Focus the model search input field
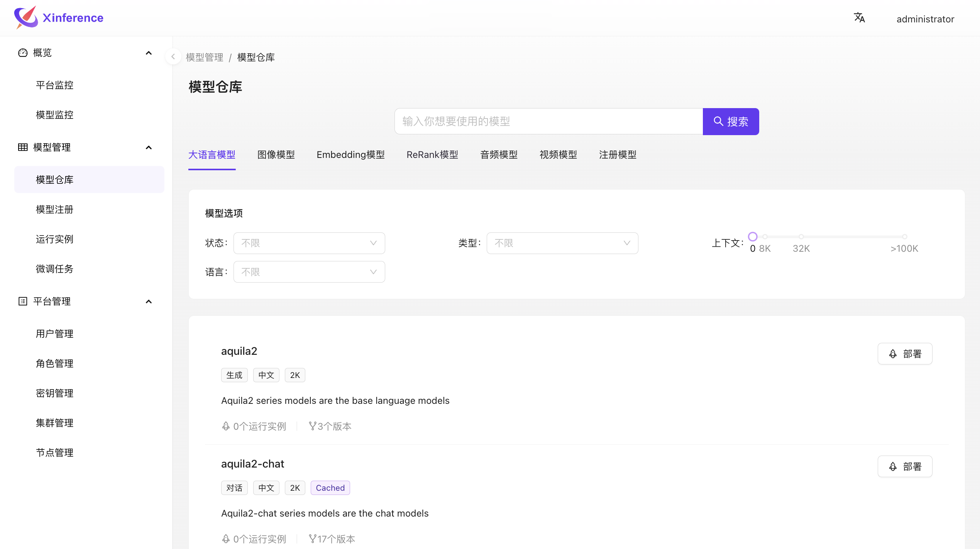Screen dimensions: 980x549 [548, 122]
